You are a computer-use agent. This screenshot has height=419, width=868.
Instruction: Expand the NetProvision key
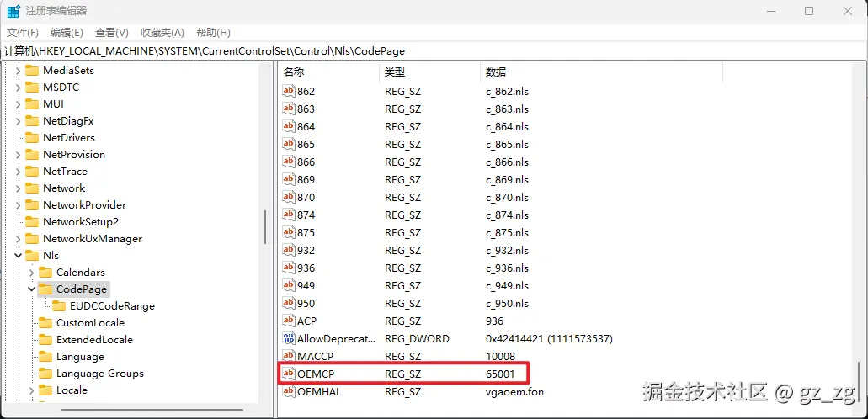[19, 155]
